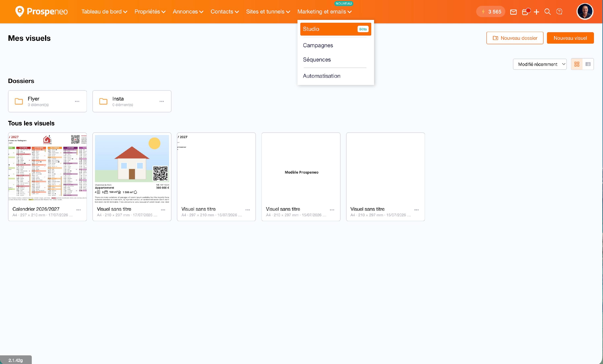The height and width of the screenshot is (364, 603).
Task: Click Calendrier 2026/2027 title text
Action: pos(36,209)
